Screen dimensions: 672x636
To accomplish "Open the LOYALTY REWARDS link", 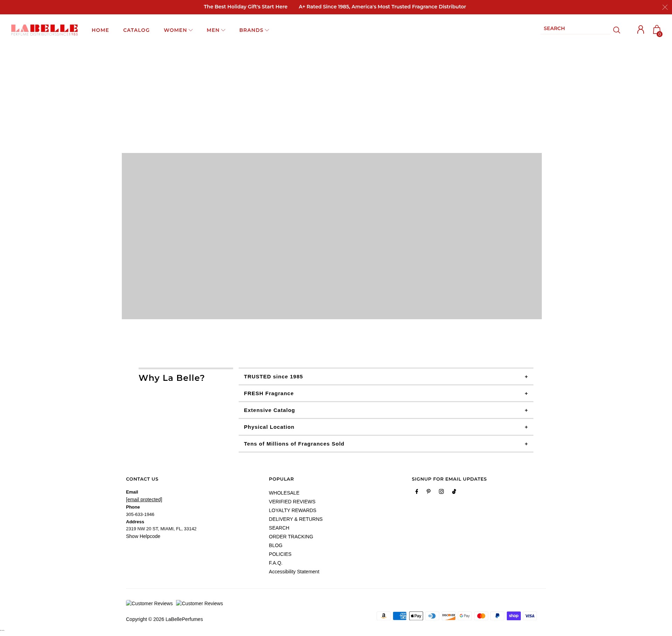I will 293,510.
